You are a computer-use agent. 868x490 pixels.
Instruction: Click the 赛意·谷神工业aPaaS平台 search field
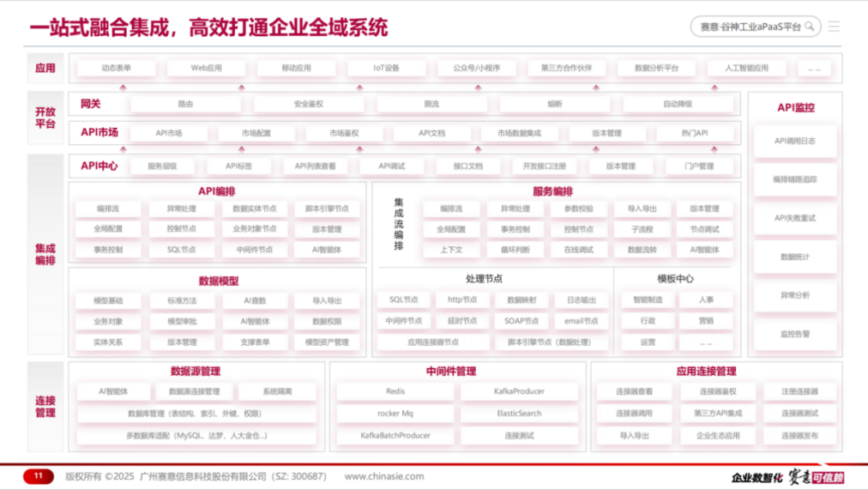click(750, 27)
